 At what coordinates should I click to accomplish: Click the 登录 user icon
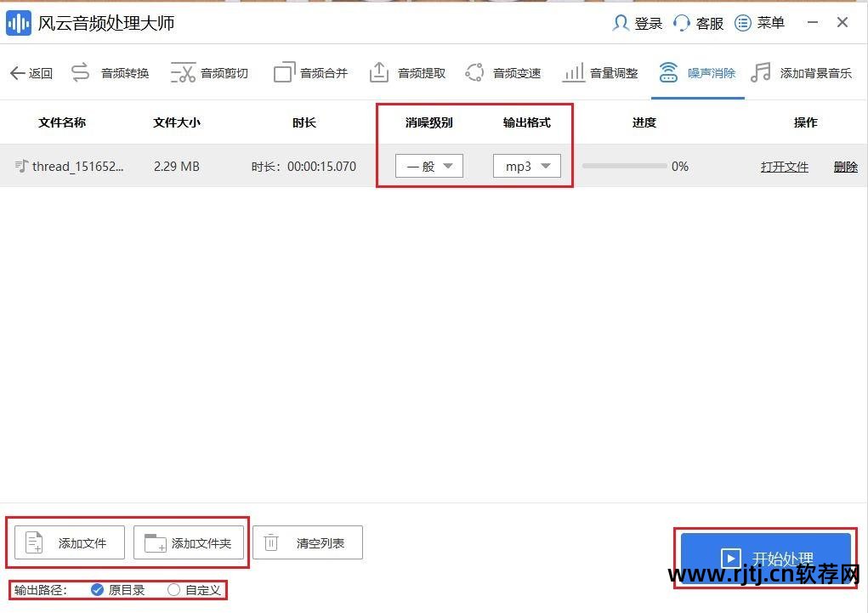(x=621, y=23)
